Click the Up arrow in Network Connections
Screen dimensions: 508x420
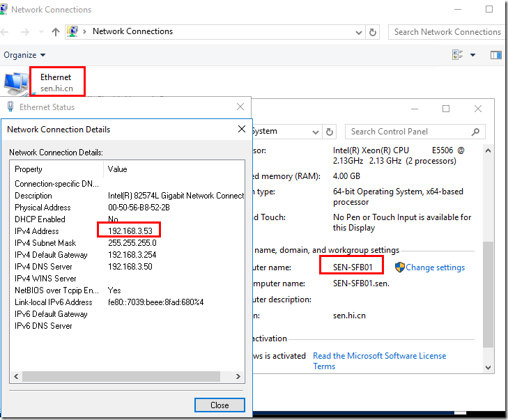pos(56,32)
